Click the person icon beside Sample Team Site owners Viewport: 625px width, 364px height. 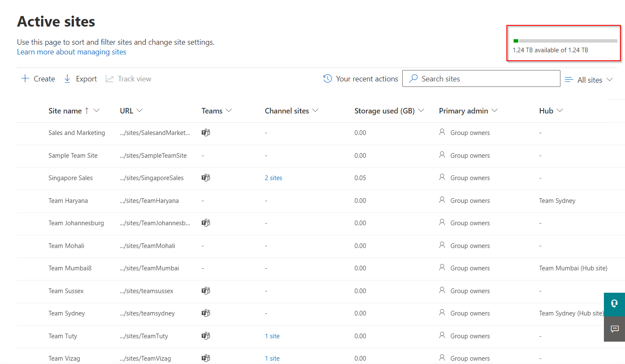[442, 155]
